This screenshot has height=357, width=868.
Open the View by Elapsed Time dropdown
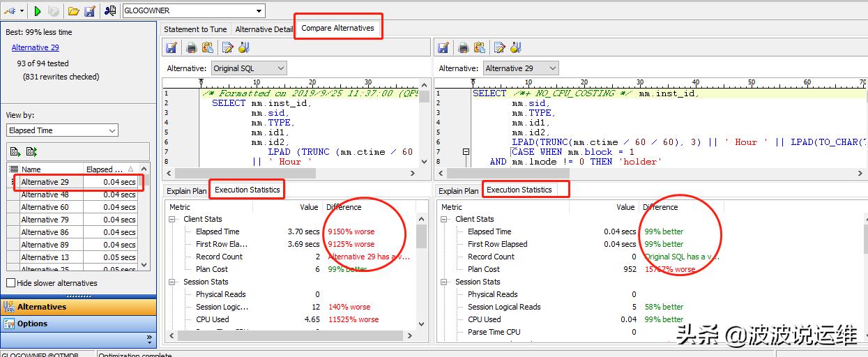tap(63, 130)
